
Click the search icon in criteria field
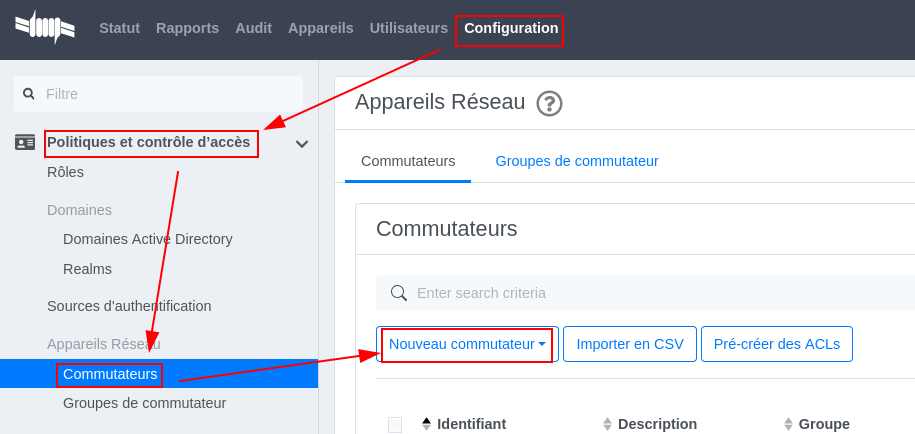click(399, 293)
